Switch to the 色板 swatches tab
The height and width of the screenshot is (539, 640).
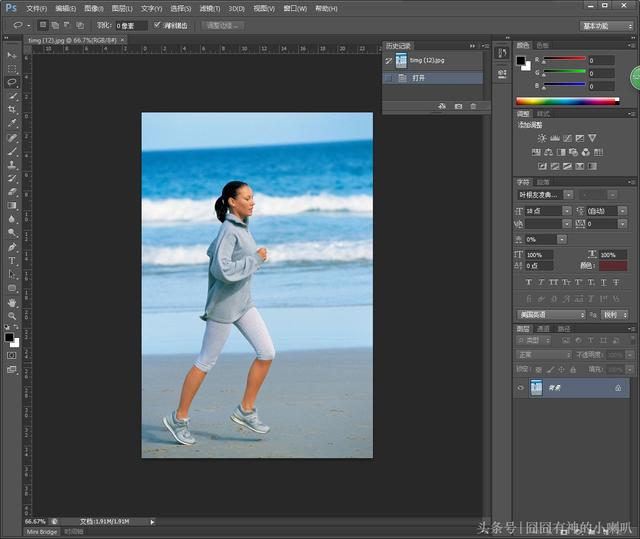(543, 45)
